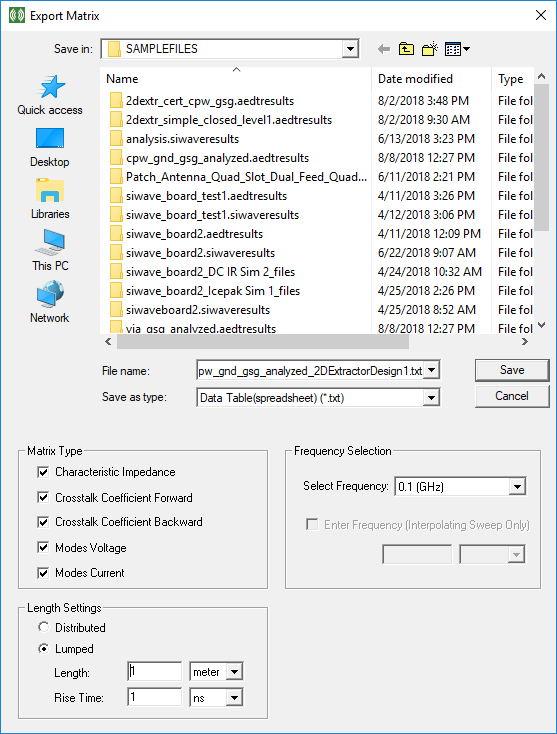Open Network location
Image resolution: width=557 pixels, height=734 pixels.
50,302
